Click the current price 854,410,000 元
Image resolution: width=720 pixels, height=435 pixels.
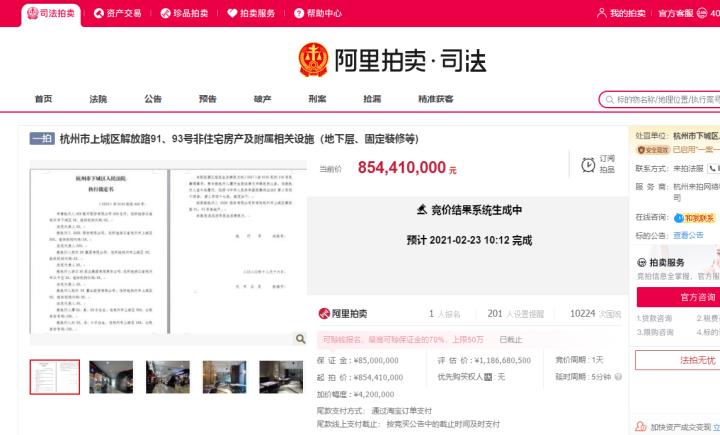tap(407, 168)
